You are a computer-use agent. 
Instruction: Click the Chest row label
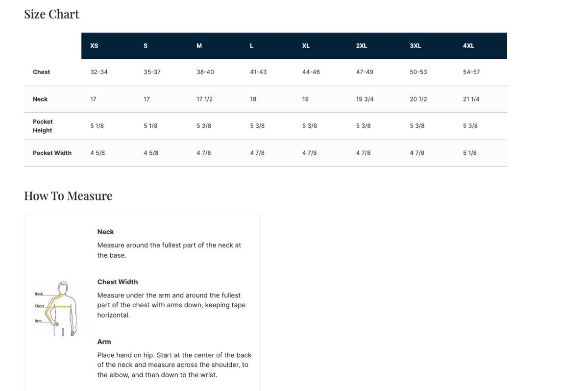coord(41,72)
